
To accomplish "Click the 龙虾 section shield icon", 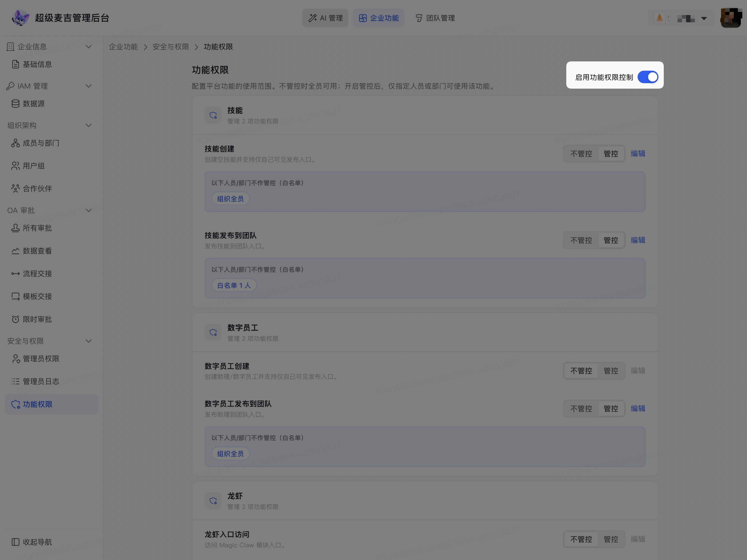I will tap(213, 501).
